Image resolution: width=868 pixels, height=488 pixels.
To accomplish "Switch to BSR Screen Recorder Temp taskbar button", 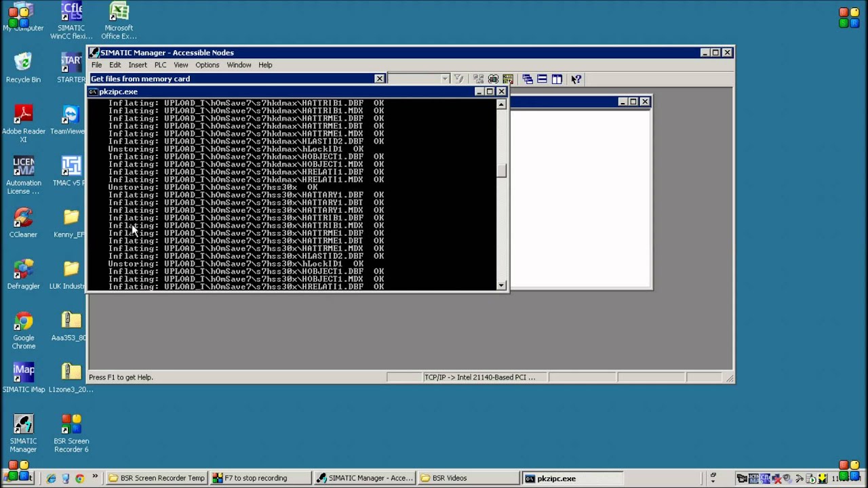I will (157, 478).
